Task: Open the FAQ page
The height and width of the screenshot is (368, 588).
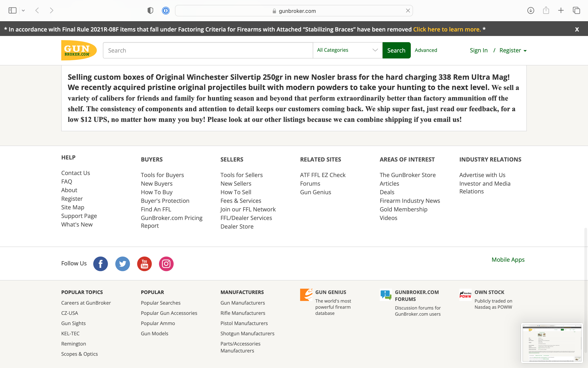Action: [67, 182]
